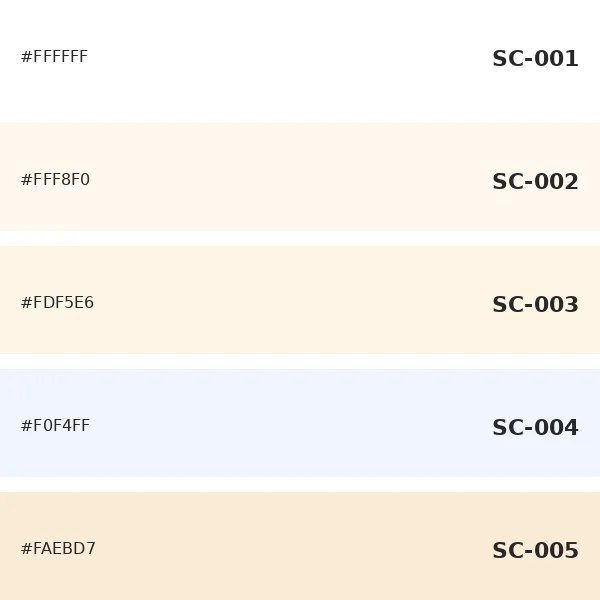Select the SC-004 code label
The height and width of the screenshot is (600, 600).
tap(535, 428)
